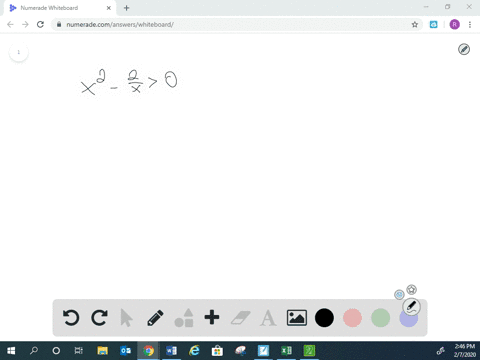Reload the whiteboard page

click(x=40, y=24)
